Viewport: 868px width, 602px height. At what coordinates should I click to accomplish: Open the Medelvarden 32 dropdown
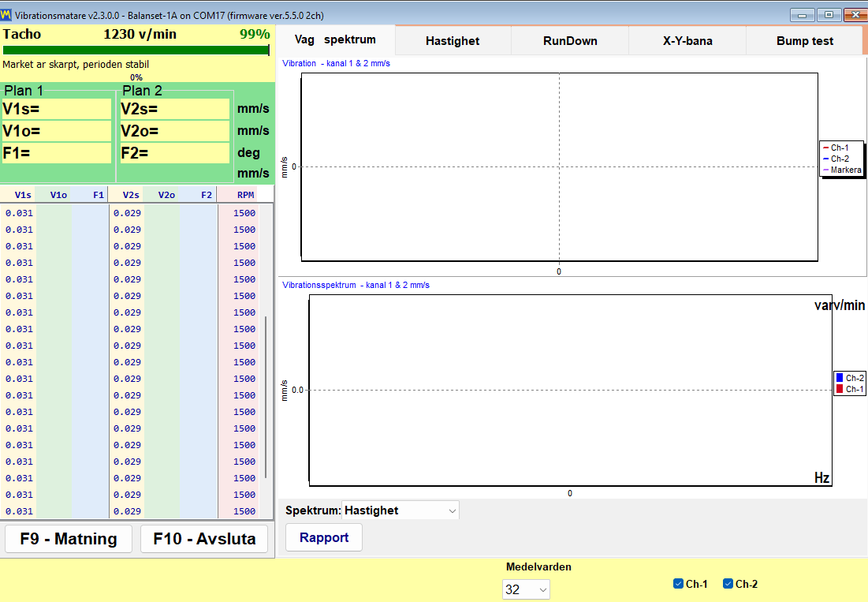526,590
